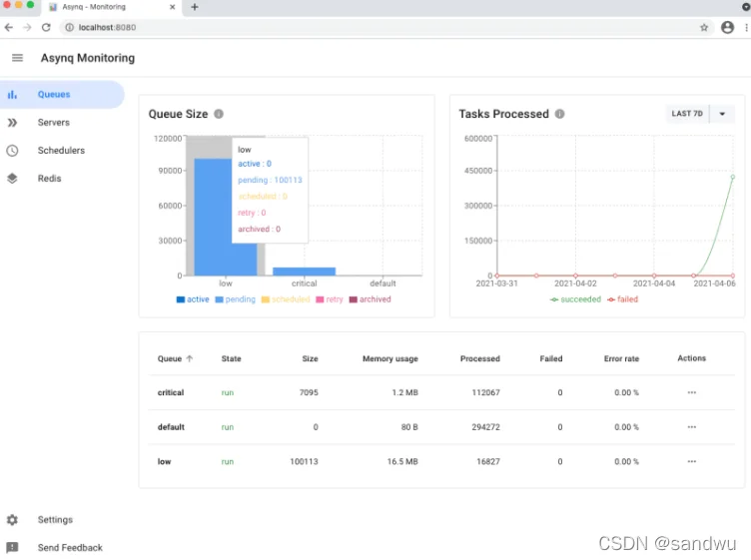Expand the time range dropdown arrow
Image resolution: width=751 pixels, height=560 pixels.
[x=722, y=114]
